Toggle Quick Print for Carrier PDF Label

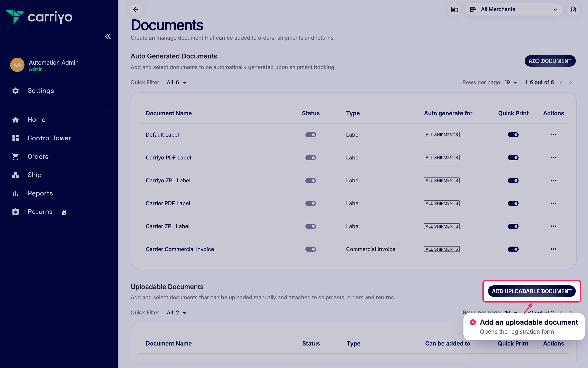click(513, 203)
